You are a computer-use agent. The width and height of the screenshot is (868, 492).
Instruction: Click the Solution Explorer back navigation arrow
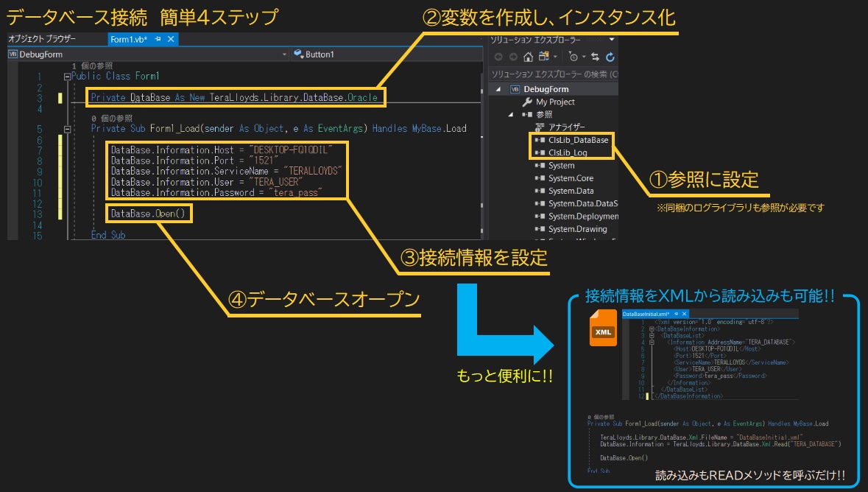pyautogui.click(x=498, y=57)
